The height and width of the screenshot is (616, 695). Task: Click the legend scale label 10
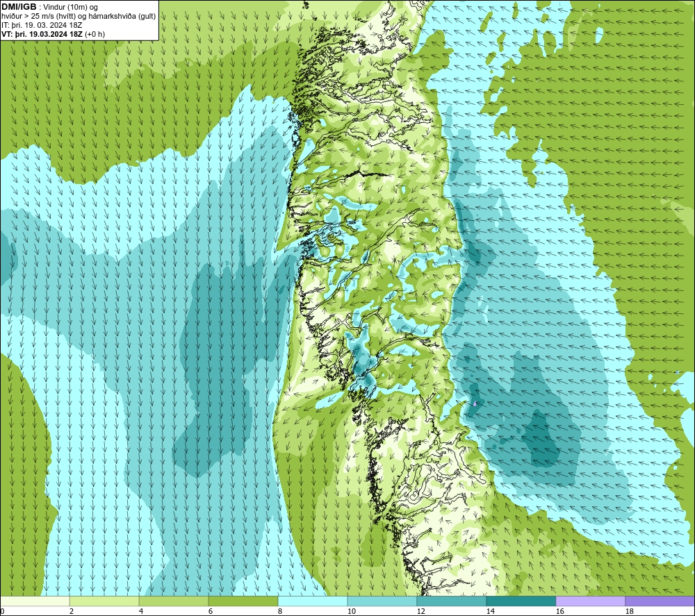tap(351, 612)
